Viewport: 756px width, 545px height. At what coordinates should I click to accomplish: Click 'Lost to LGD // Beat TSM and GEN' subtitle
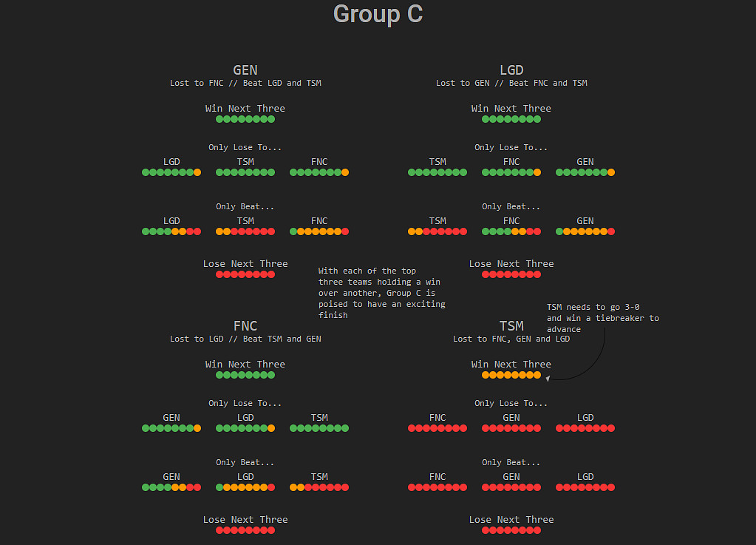point(245,339)
